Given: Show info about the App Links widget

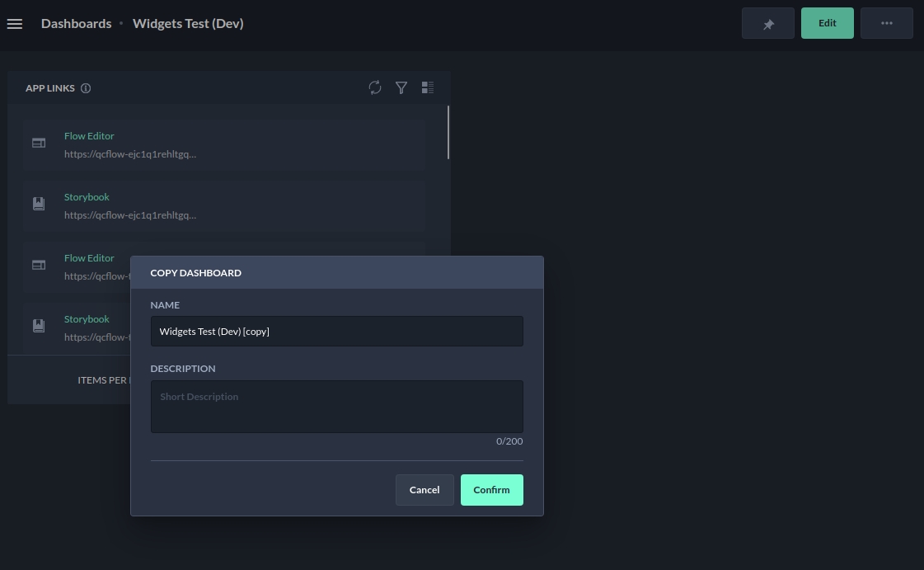Looking at the screenshot, I should (86, 88).
